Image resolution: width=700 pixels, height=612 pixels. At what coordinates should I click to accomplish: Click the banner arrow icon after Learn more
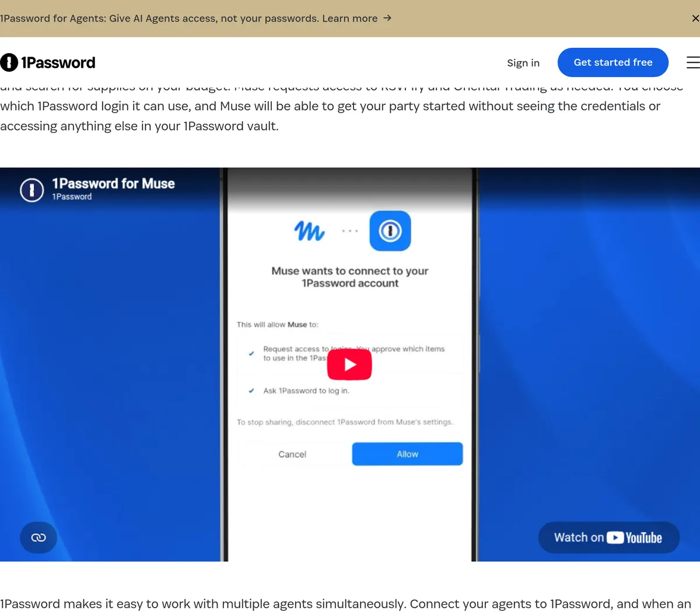click(x=387, y=19)
